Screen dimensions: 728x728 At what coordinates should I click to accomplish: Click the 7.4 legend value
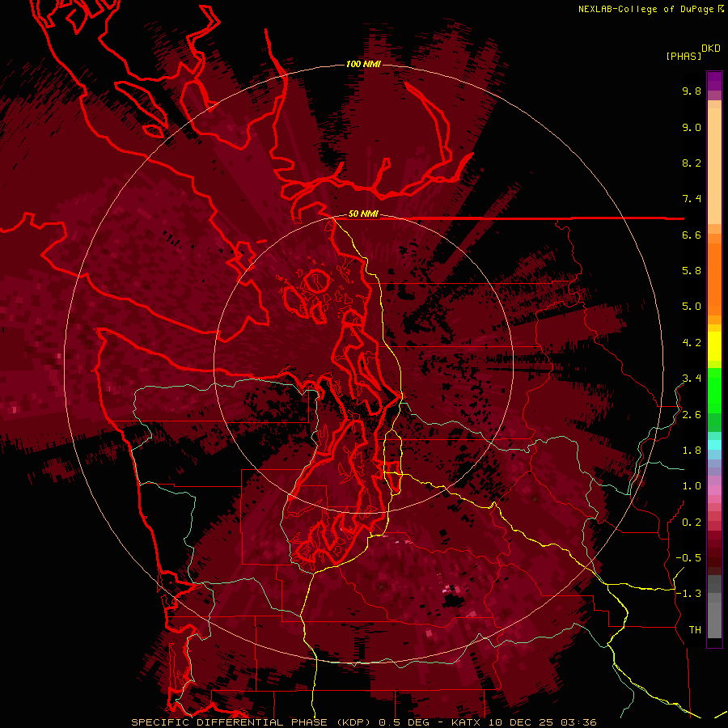click(692, 199)
